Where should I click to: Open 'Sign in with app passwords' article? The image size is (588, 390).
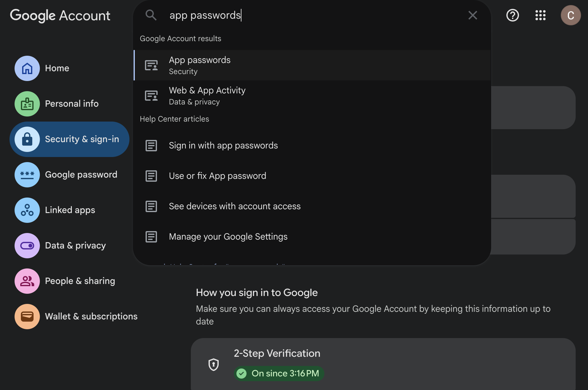point(312,146)
